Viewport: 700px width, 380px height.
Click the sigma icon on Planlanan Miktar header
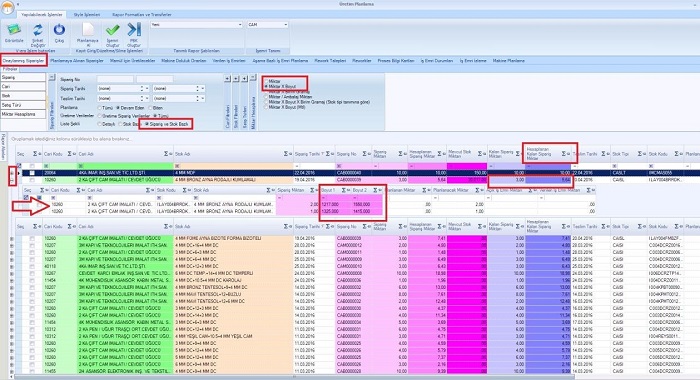point(424,190)
